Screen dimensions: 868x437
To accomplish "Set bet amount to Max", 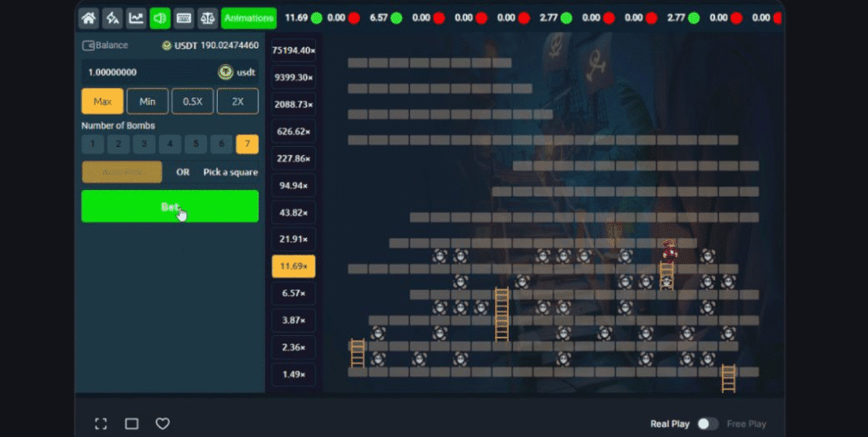I will (103, 102).
